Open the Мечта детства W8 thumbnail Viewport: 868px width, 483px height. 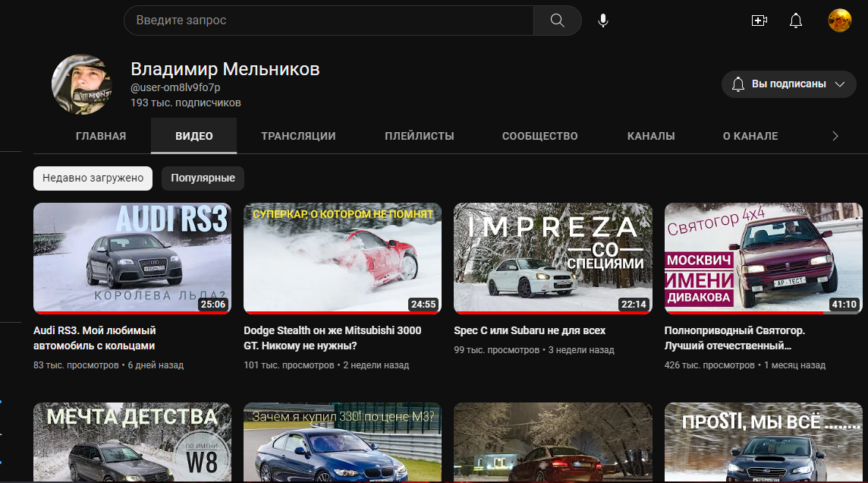[x=132, y=442]
